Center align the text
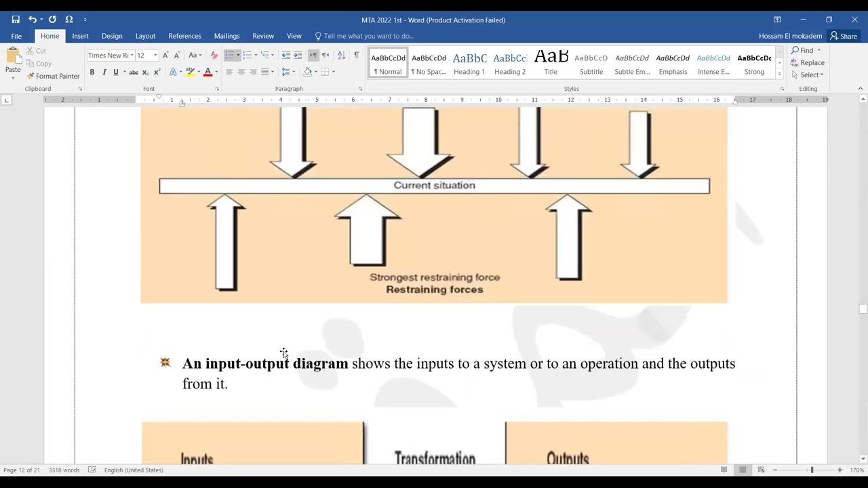 pos(241,72)
